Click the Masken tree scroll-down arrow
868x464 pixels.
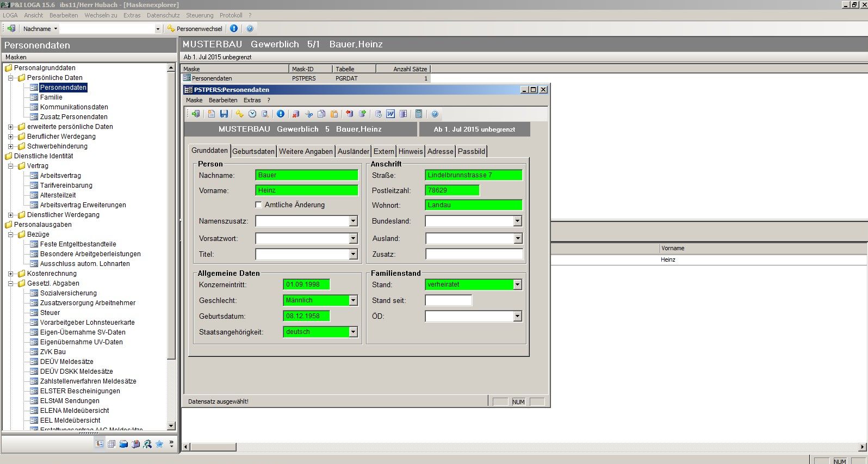(171, 426)
